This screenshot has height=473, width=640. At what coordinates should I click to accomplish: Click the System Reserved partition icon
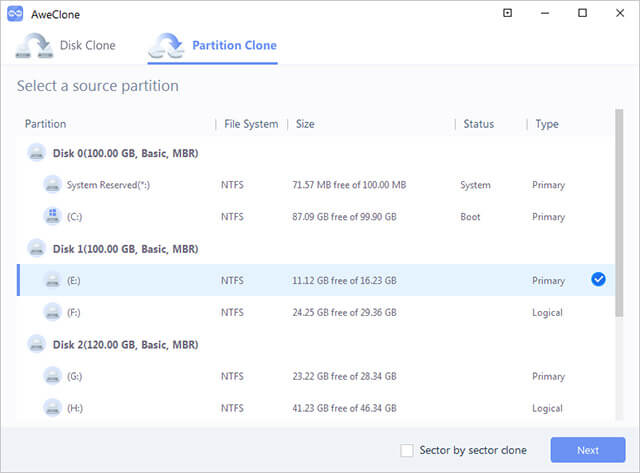click(x=53, y=184)
